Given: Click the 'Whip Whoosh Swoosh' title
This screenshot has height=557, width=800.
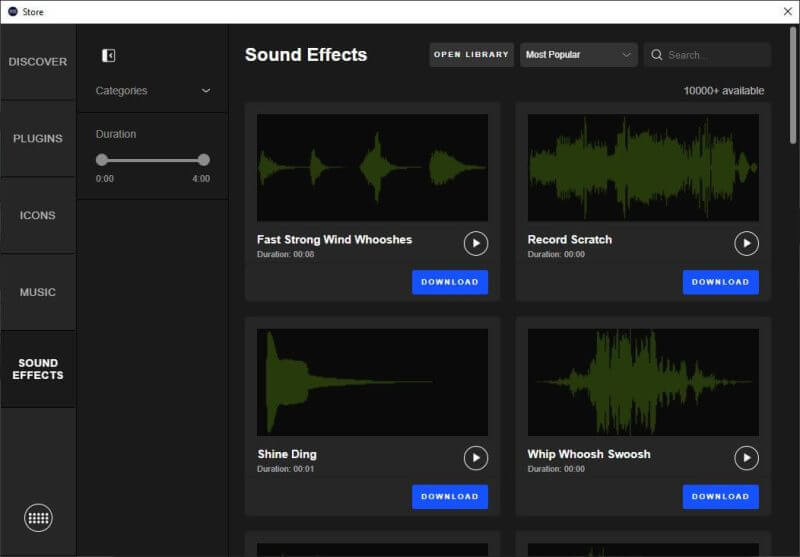Looking at the screenshot, I should click(x=589, y=454).
